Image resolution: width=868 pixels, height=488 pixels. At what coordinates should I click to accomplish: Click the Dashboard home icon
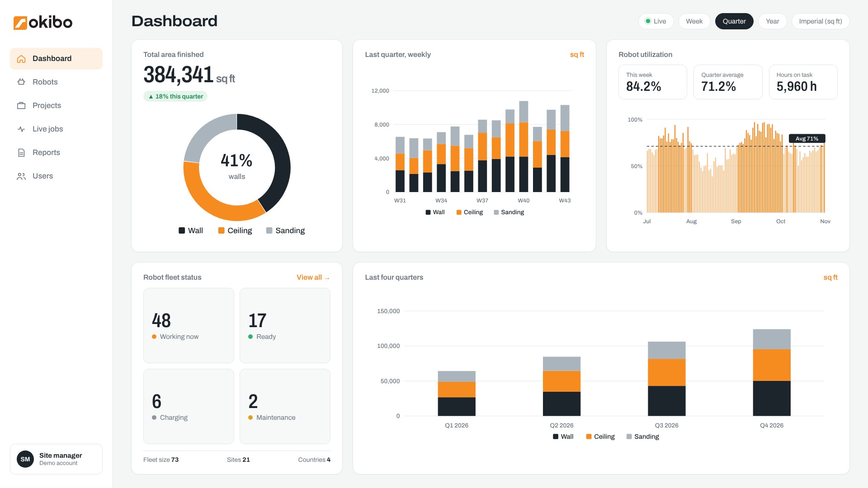(x=21, y=59)
